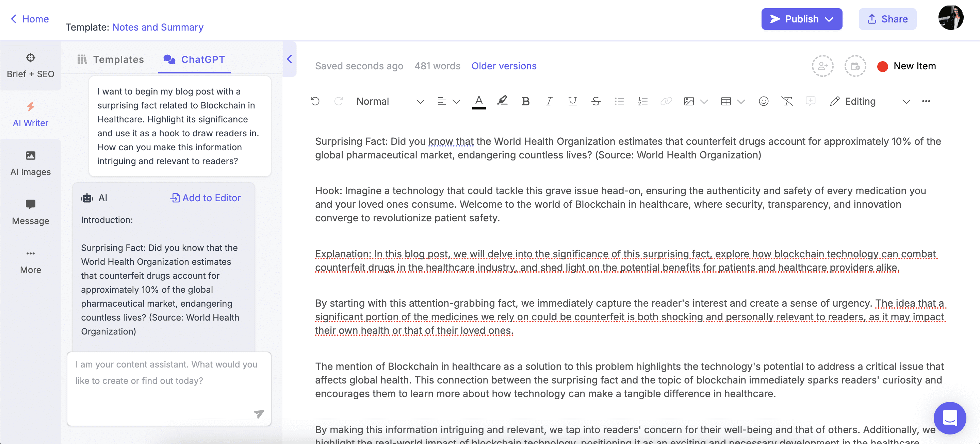This screenshot has width=980, height=444.
Task: Click the paragraph starting with 'Hook: Imagine'
Action: pyautogui.click(x=621, y=205)
